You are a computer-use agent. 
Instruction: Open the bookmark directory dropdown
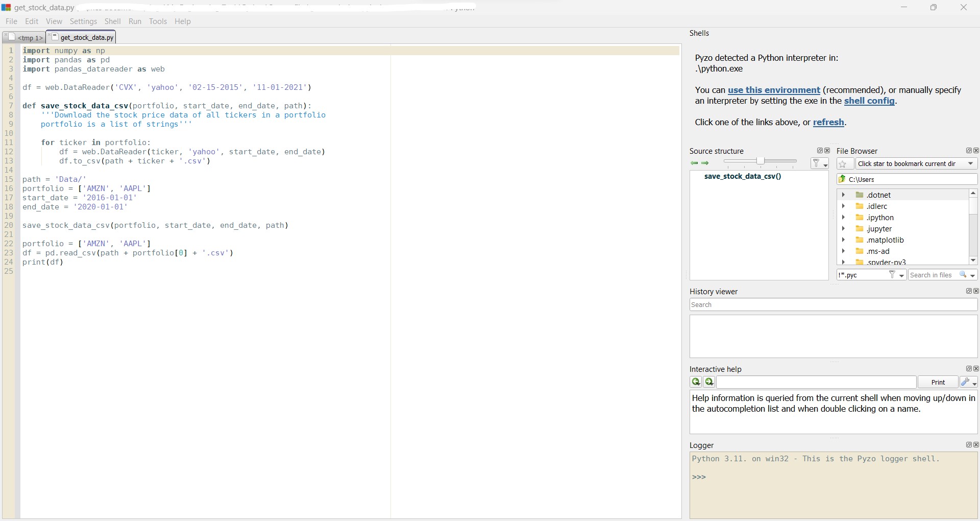point(971,163)
